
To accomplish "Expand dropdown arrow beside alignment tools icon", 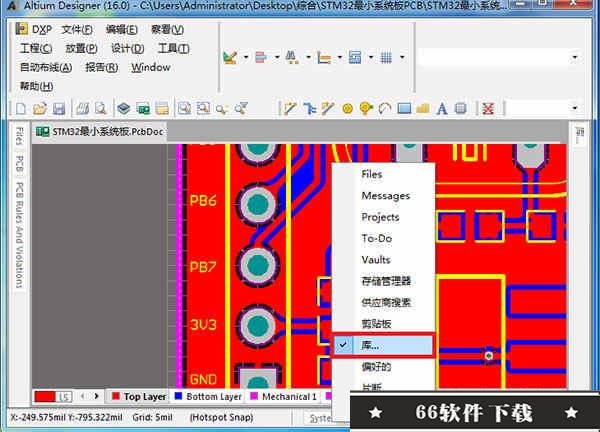I will point(277,58).
